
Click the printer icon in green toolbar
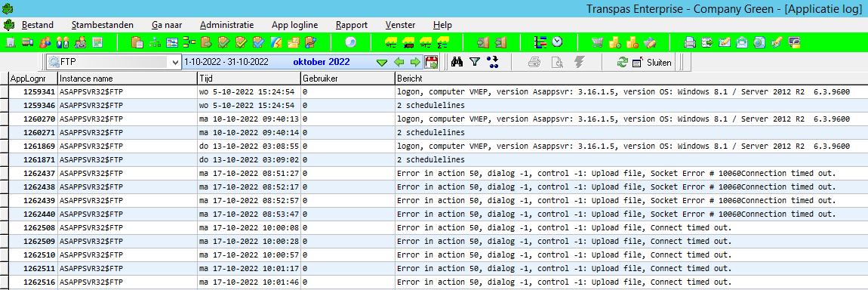coord(690,42)
